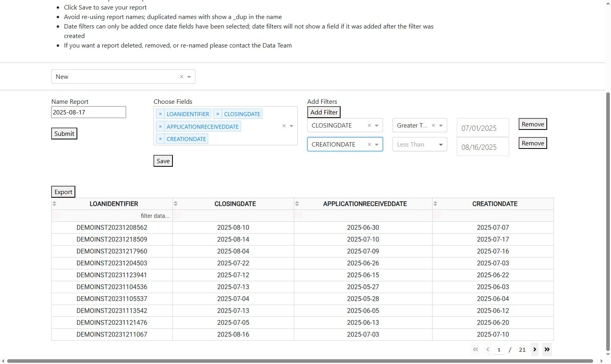Click the total page count "21"
The image size is (611, 364).
click(x=522, y=350)
